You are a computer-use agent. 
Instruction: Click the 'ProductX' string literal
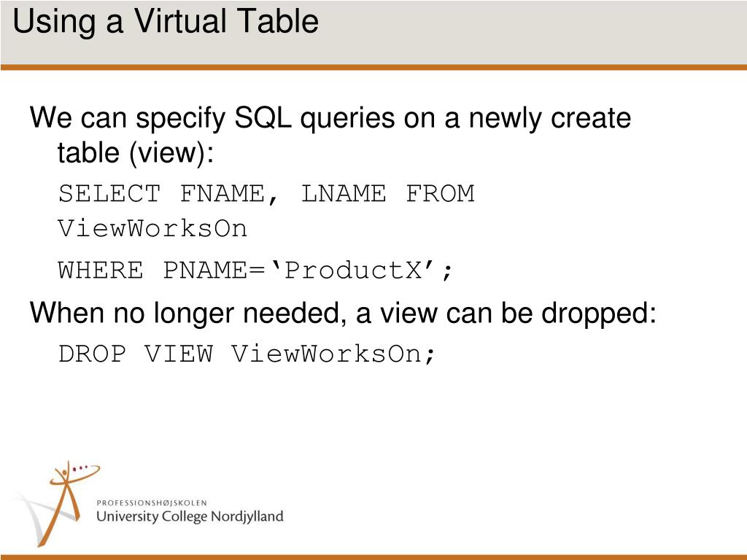(354, 271)
